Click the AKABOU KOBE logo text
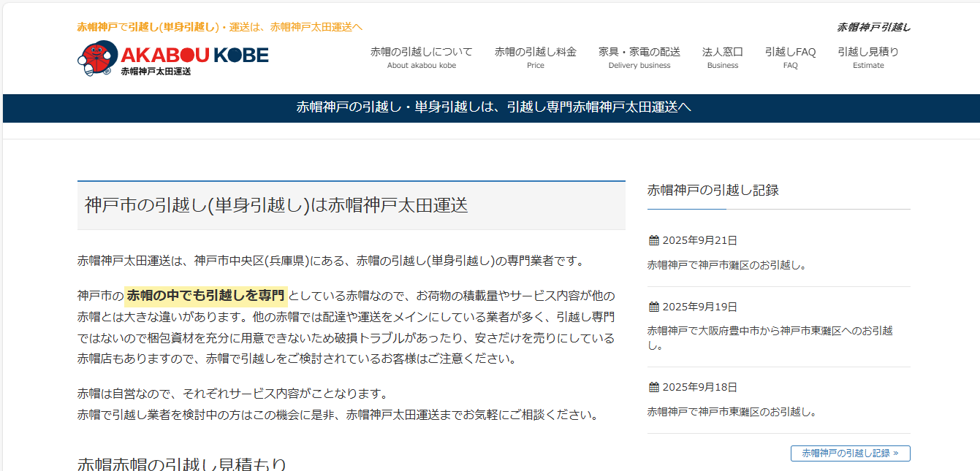The image size is (980, 471). point(194,55)
